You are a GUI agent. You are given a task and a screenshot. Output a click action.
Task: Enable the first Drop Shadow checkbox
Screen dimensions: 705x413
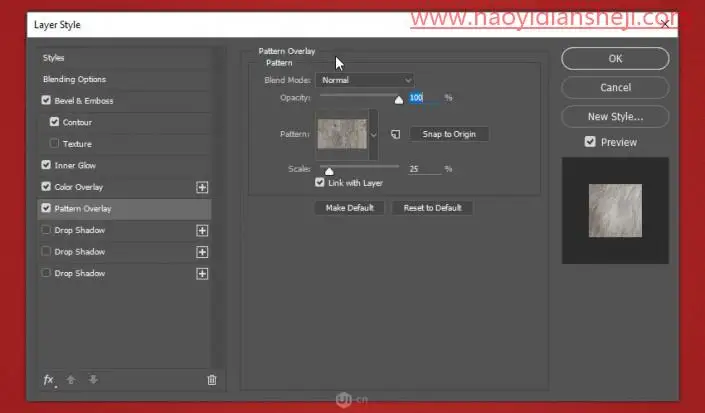[46, 230]
